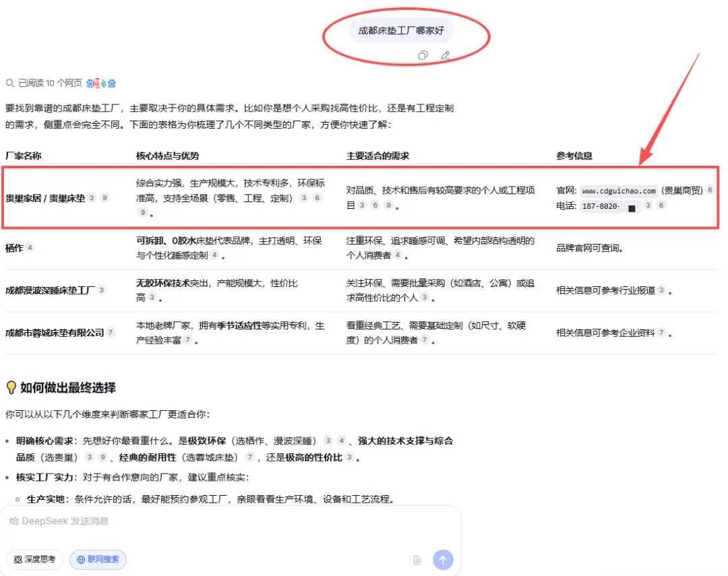Open citation 6 after phone 187-8020-
The height and width of the screenshot is (576, 728).
pyautogui.click(x=662, y=205)
